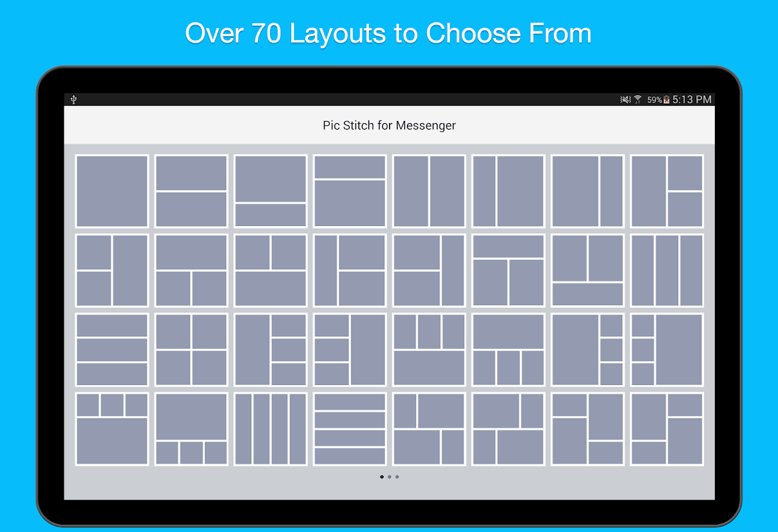This screenshot has height=532, width=778.
Task: Pick narrow tall left, two wide stacked right layout
Action: (350, 271)
